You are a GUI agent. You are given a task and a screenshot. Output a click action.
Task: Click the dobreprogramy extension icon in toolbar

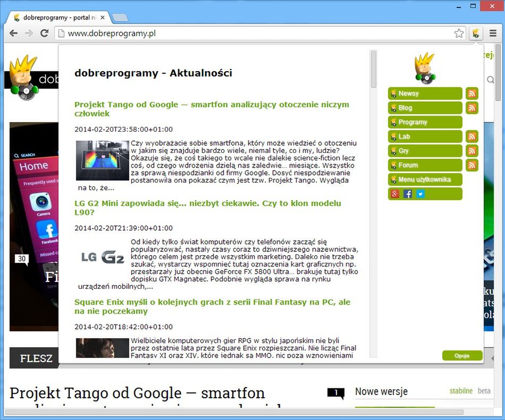pyautogui.click(x=476, y=33)
